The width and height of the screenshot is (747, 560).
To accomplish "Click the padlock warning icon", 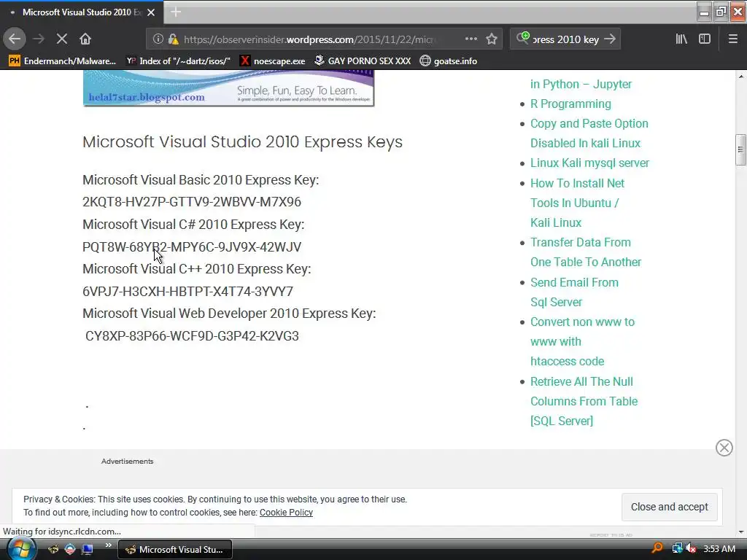I will click(x=173, y=39).
